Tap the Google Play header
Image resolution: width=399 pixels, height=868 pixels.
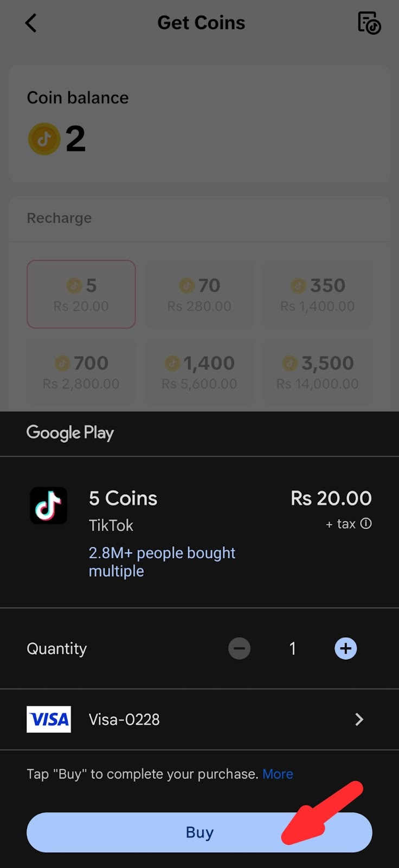point(70,433)
